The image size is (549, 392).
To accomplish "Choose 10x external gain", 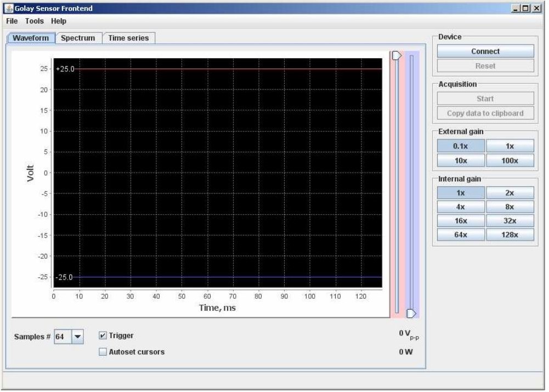I will (x=461, y=161).
